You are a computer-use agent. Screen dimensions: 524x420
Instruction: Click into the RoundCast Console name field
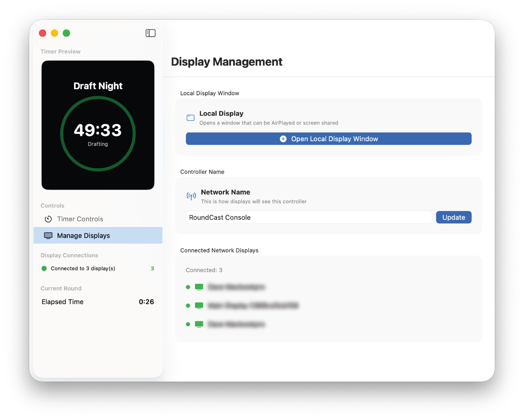point(309,217)
